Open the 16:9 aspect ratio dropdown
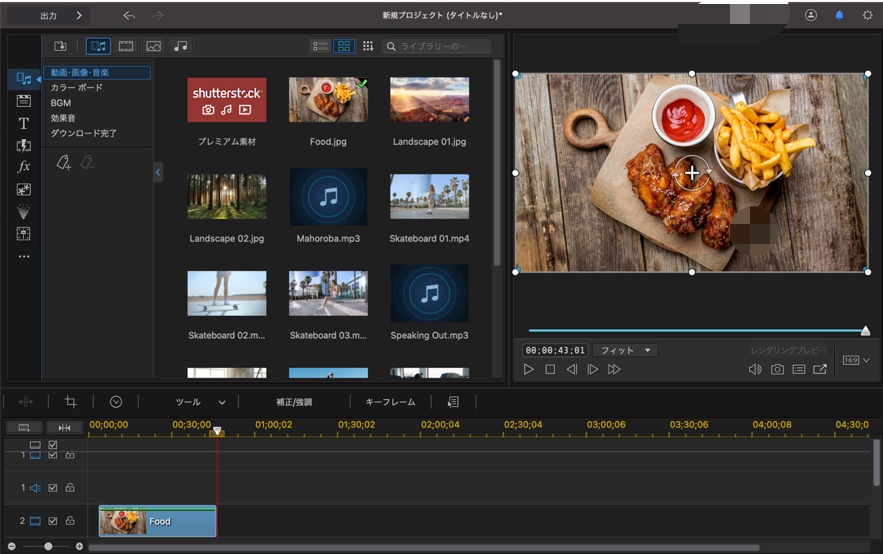 tap(856, 360)
